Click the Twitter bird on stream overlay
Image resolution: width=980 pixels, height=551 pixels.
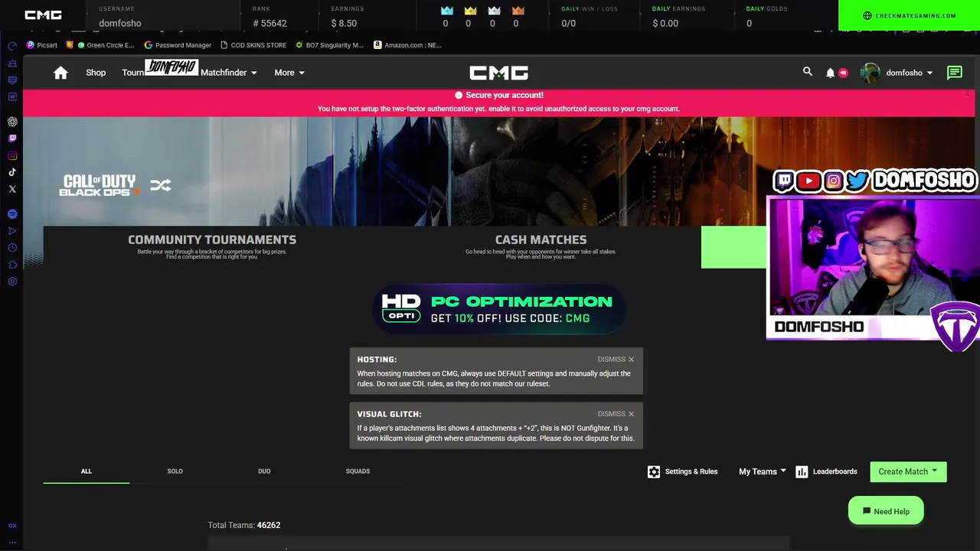tap(857, 181)
